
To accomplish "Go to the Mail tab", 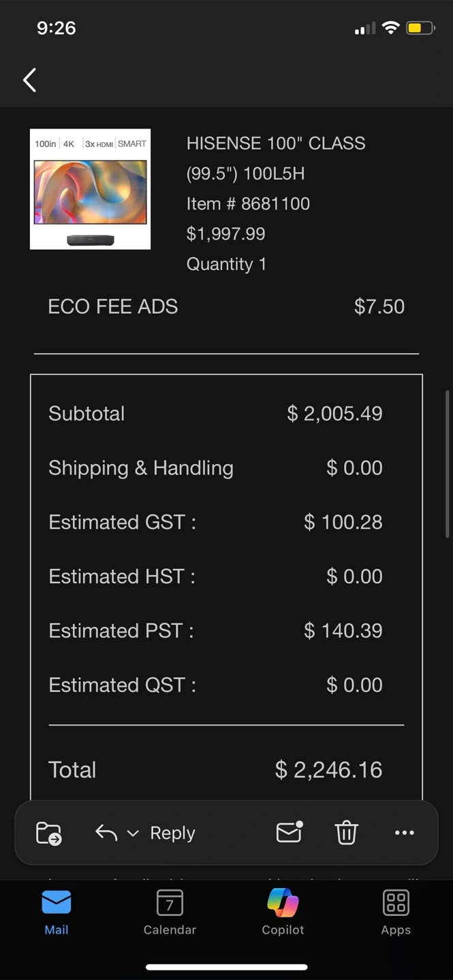I will pos(57,912).
